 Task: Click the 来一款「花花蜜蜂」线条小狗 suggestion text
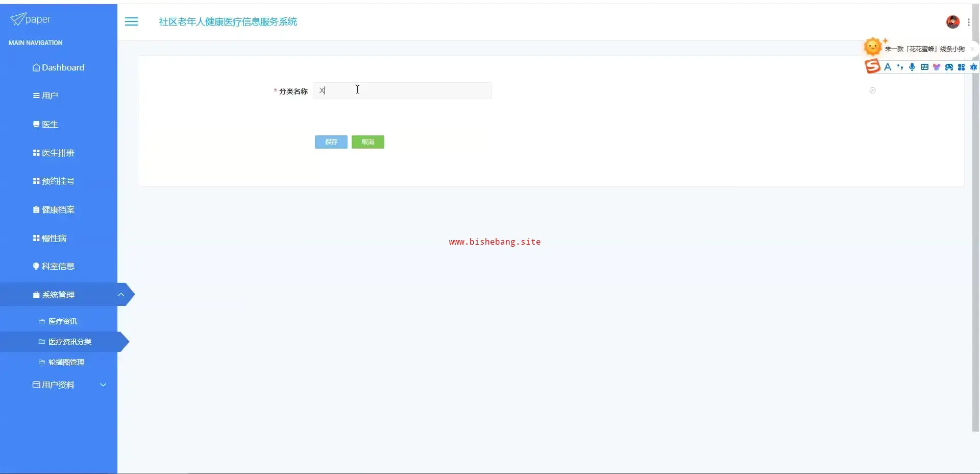click(925, 49)
